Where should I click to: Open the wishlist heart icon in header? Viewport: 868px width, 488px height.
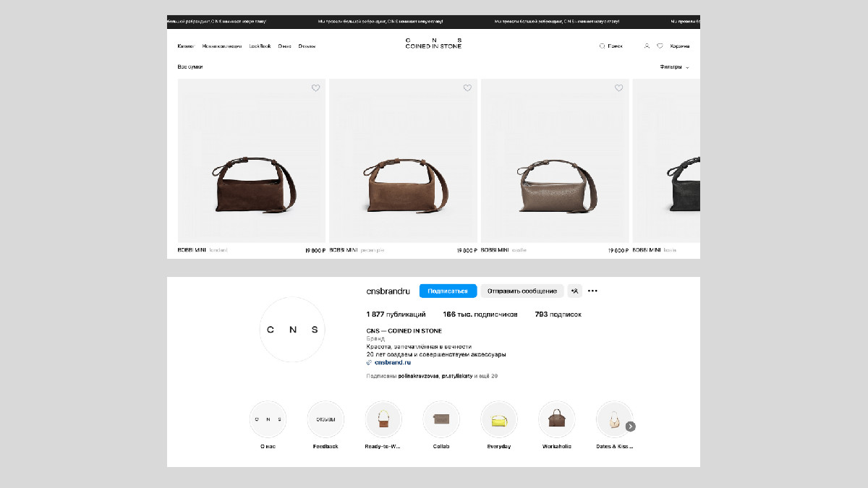click(660, 46)
